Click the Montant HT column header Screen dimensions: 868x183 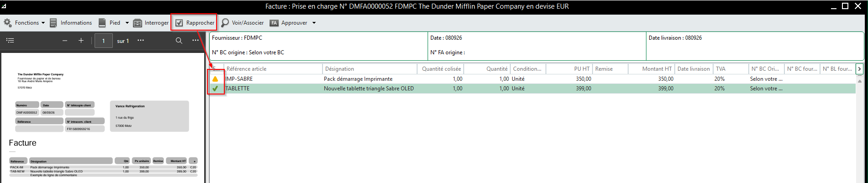coord(651,69)
